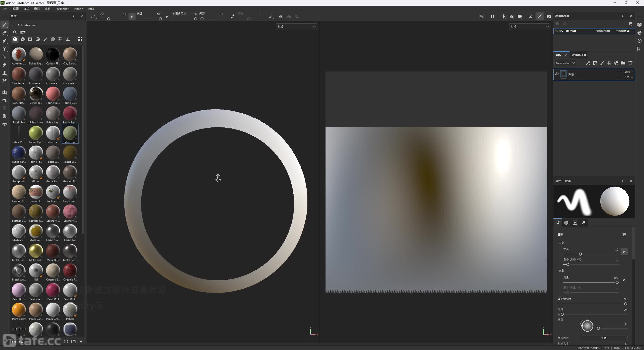Filter assets by Smart materials icon
Viewport: 644px width, 350px height.
[x=23, y=39]
